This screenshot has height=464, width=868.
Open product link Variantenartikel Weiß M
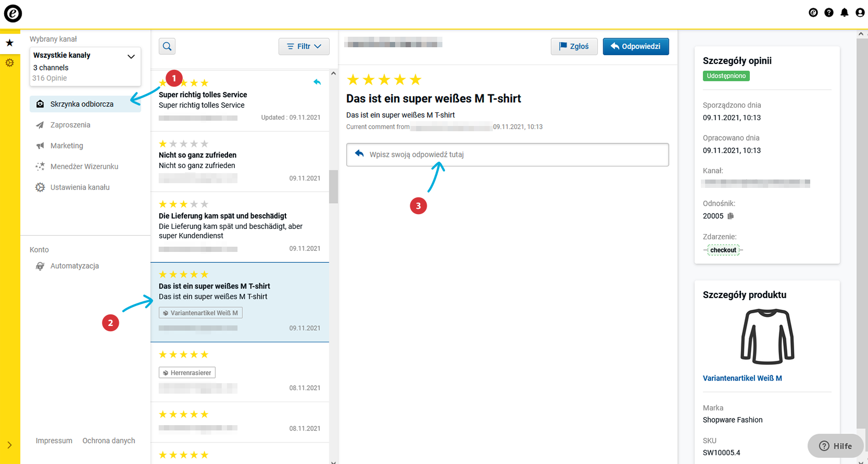pyautogui.click(x=742, y=378)
